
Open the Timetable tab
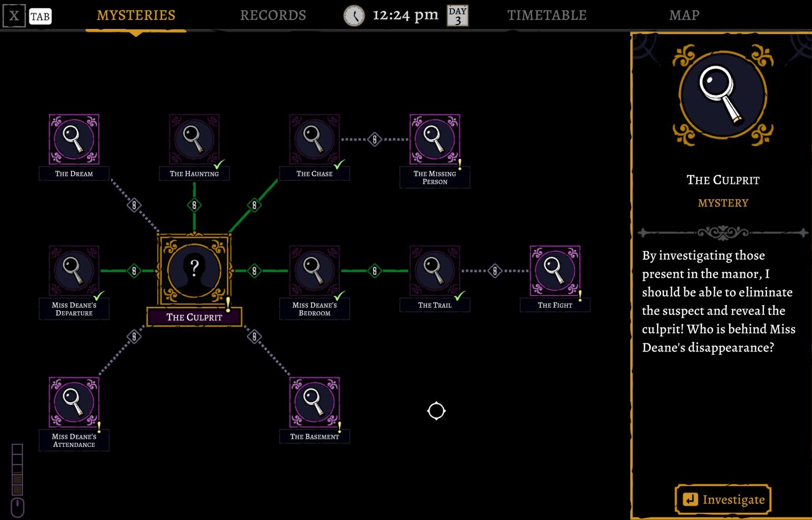tap(547, 15)
